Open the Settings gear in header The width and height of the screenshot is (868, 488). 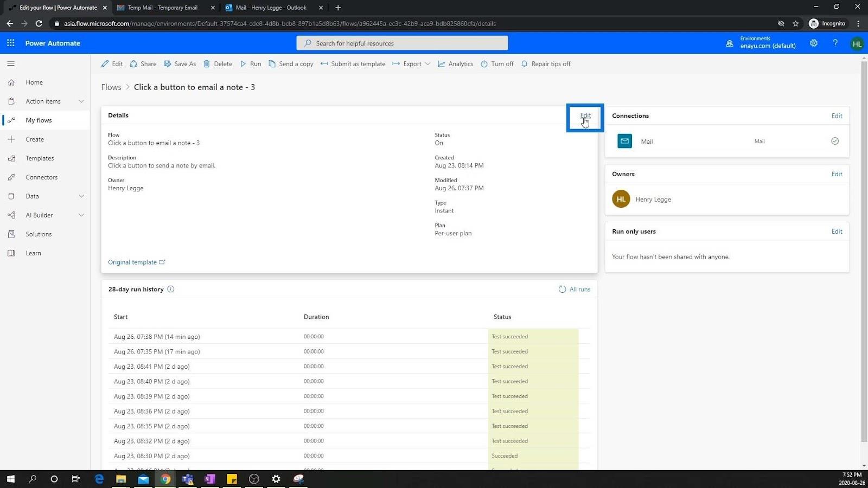pos(814,43)
